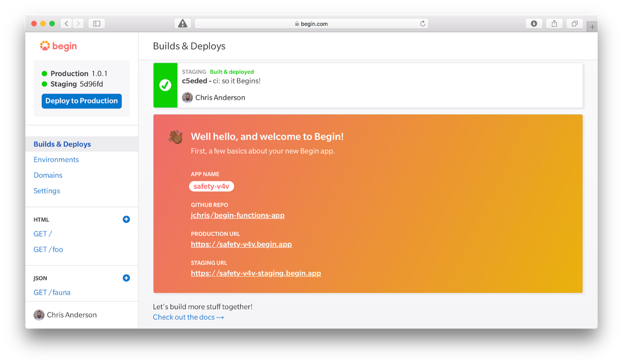Click the Begin logo in sidebar
This screenshot has height=364, width=623.
click(x=58, y=46)
